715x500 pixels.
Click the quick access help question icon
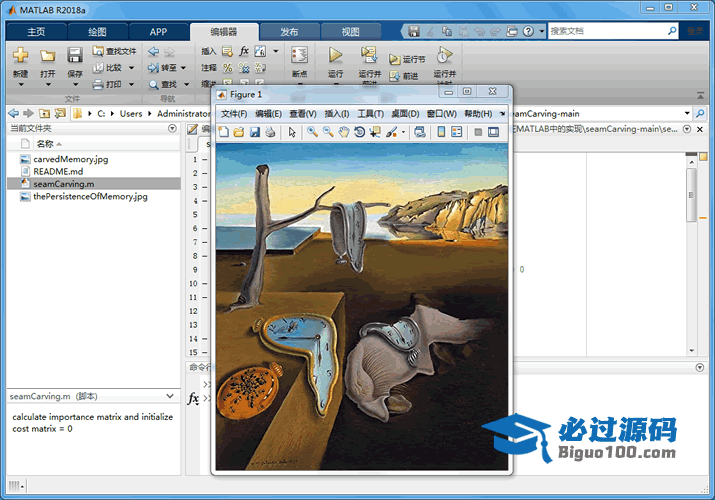click(x=528, y=31)
